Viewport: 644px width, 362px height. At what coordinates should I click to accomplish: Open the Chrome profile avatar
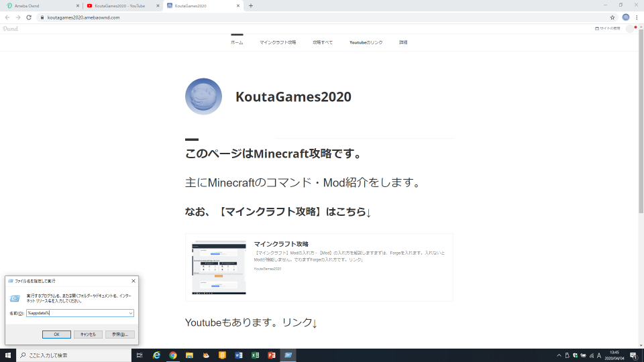pos(626,17)
